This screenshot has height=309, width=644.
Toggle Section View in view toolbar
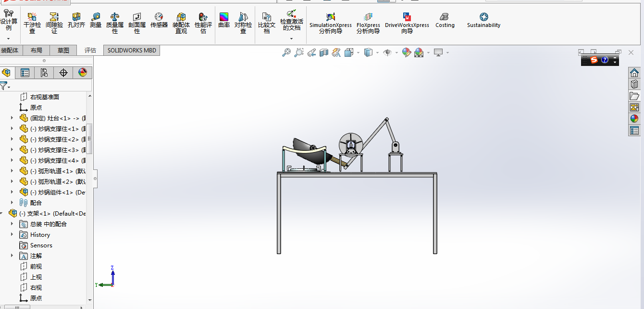(324, 52)
